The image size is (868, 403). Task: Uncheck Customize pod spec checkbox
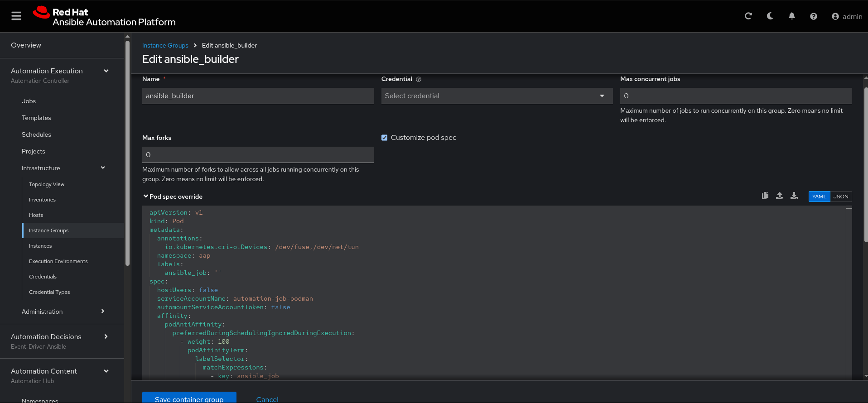pyautogui.click(x=385, y=138)
